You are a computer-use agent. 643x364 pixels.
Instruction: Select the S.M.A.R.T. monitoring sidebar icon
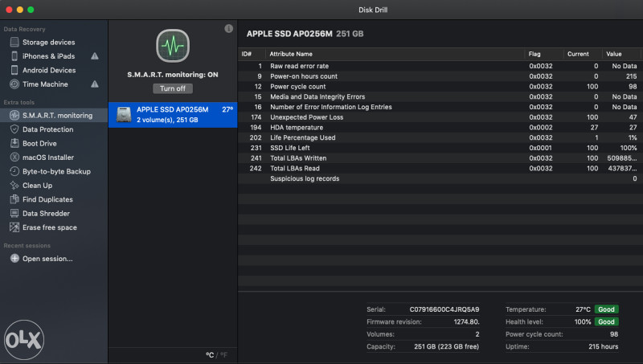(14, 115)
